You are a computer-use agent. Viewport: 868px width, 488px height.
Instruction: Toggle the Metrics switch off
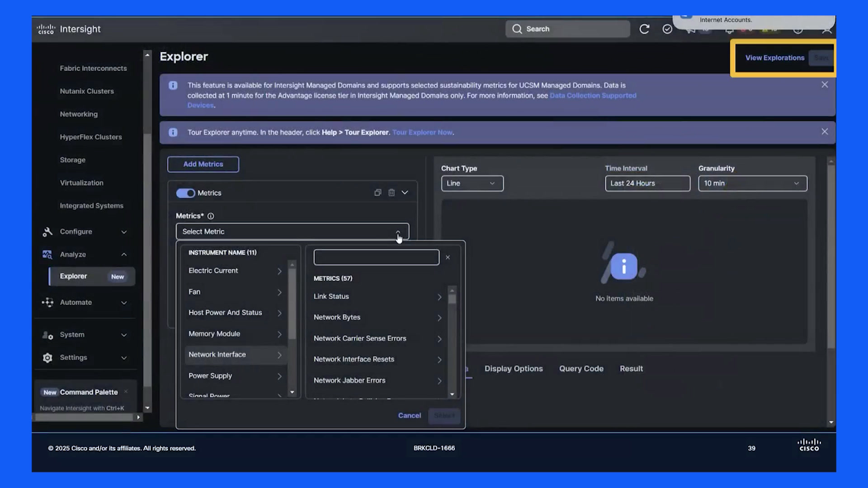[x=185, y=193]
